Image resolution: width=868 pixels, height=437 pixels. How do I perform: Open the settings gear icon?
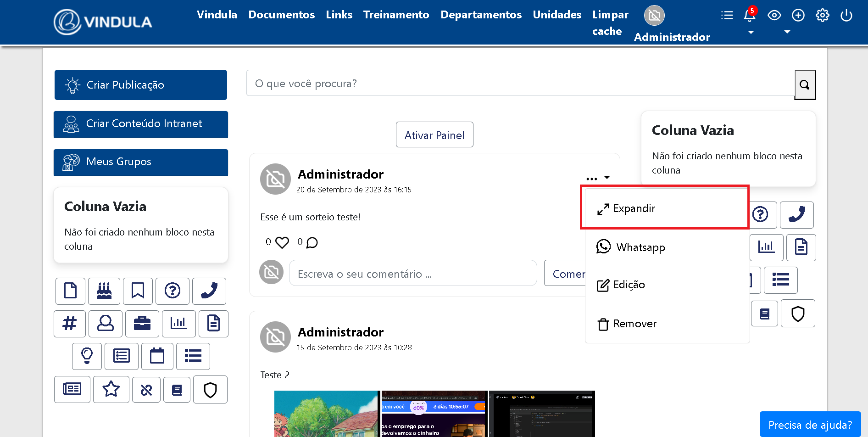pos(822,16)
